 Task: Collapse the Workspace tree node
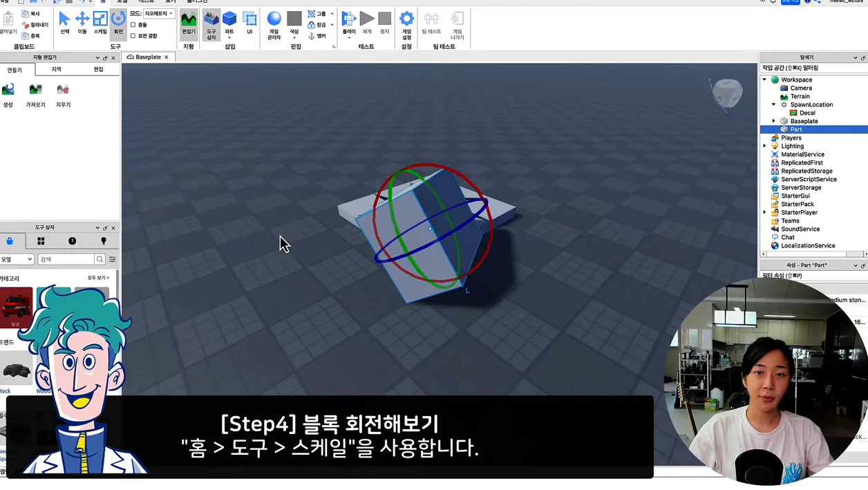point(764,79)
